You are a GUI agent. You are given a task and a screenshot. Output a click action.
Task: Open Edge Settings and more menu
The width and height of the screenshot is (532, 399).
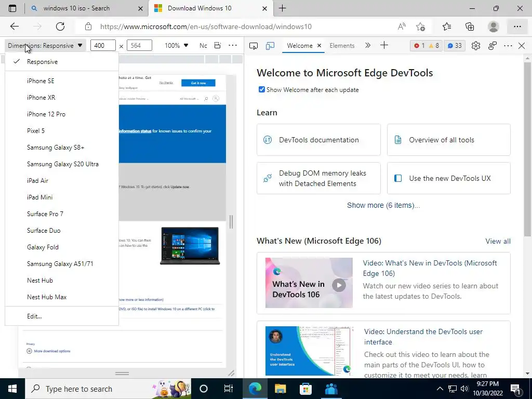pyautogui.click(x=517, y=26)
